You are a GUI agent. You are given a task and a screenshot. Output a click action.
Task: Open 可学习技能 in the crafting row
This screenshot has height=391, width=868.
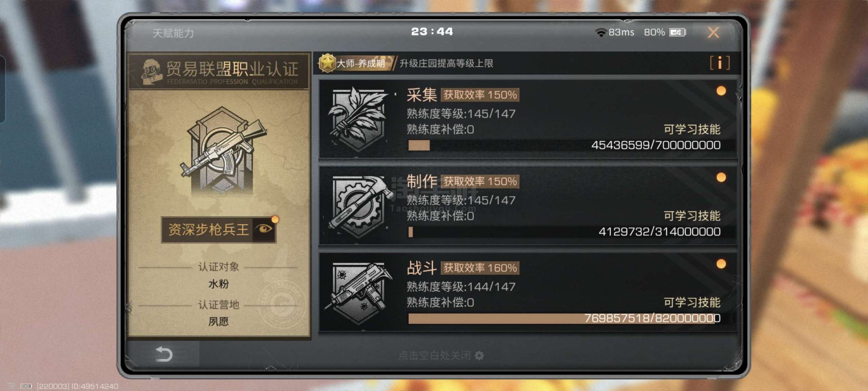tap(692, 216)
